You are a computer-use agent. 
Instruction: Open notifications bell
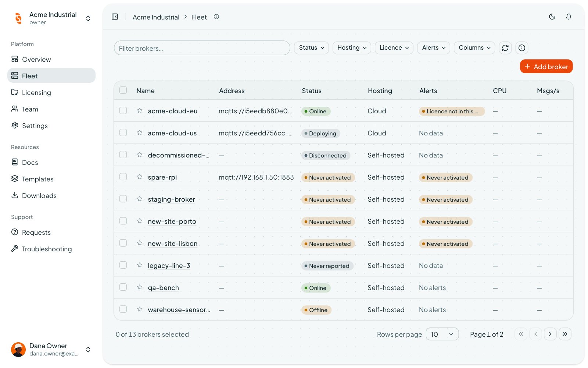click(x=569, y=17)
